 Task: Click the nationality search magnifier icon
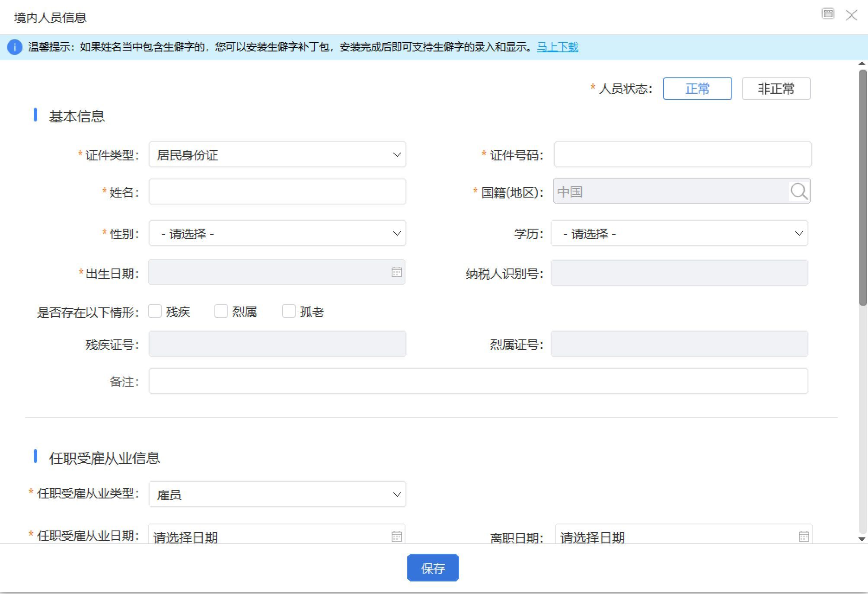[799, 191]
